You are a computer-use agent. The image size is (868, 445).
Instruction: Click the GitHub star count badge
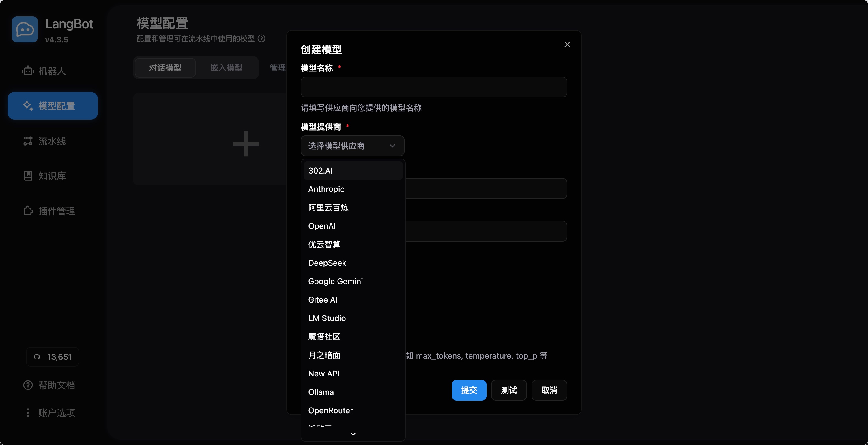pyautogui.click(x=52, y=357)
